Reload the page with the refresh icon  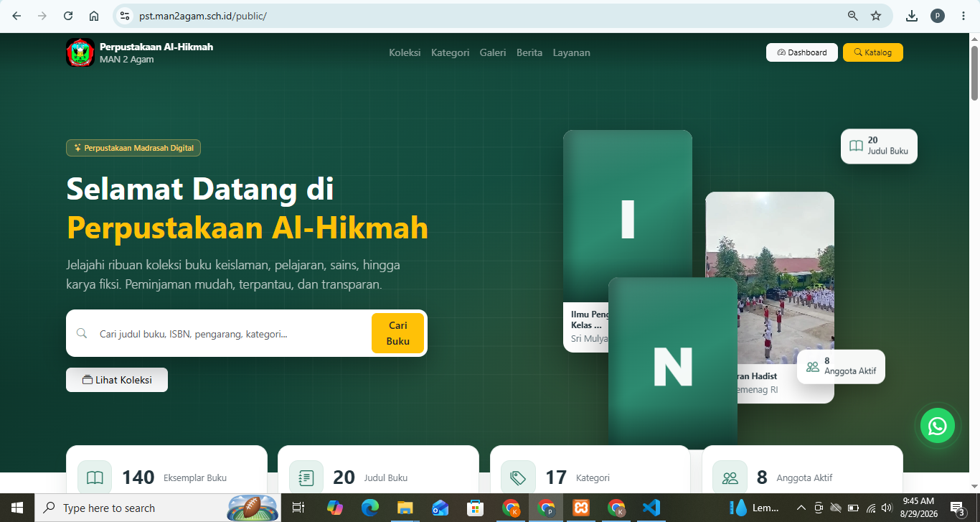tap(68, 16)
